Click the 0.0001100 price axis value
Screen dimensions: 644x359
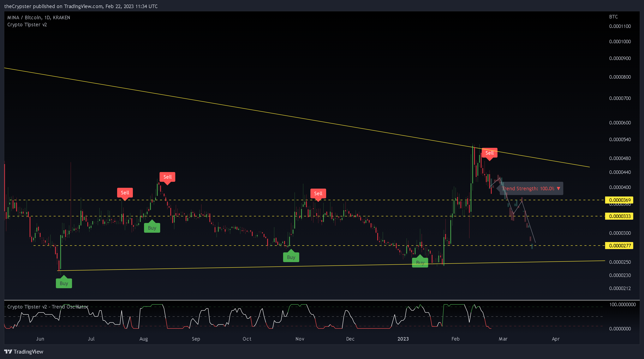tap(620, 26)
